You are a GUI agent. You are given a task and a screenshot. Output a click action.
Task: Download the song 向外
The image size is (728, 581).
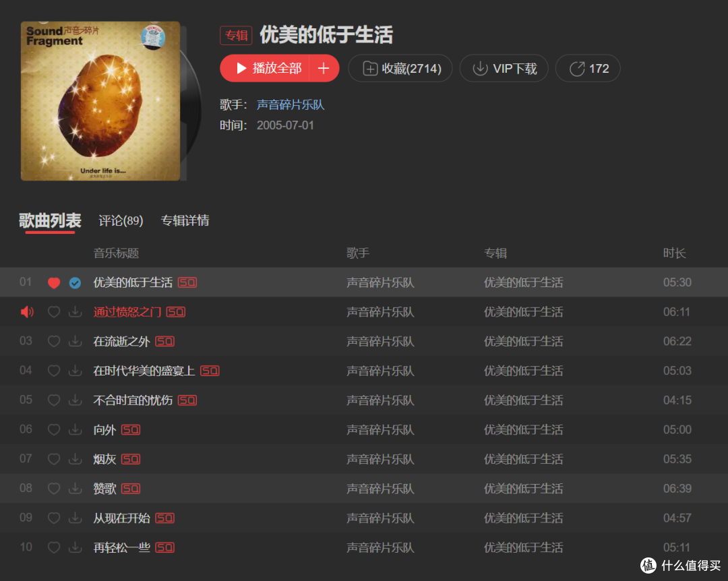coord(75,429)
